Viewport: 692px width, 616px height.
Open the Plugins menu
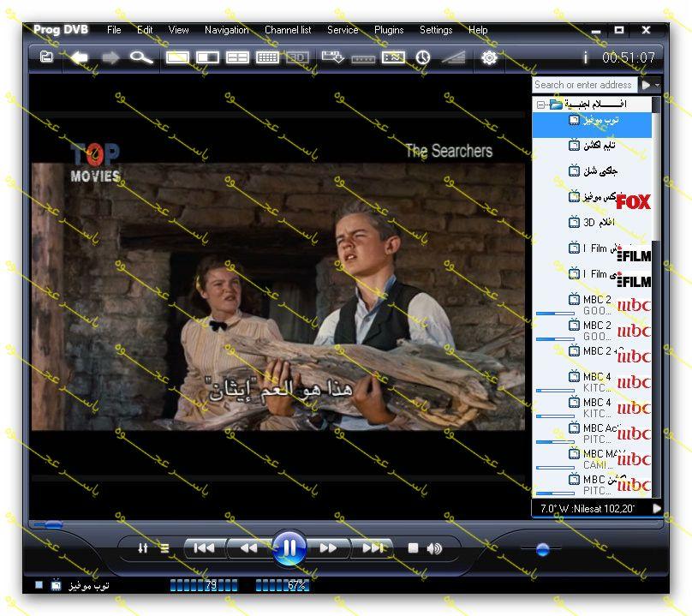tap(389, 30)
